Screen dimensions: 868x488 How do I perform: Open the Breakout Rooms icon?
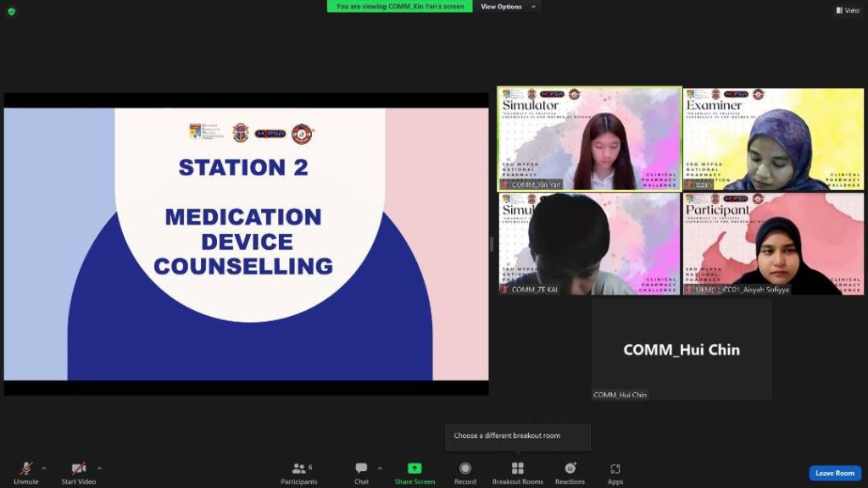[517, 469]
